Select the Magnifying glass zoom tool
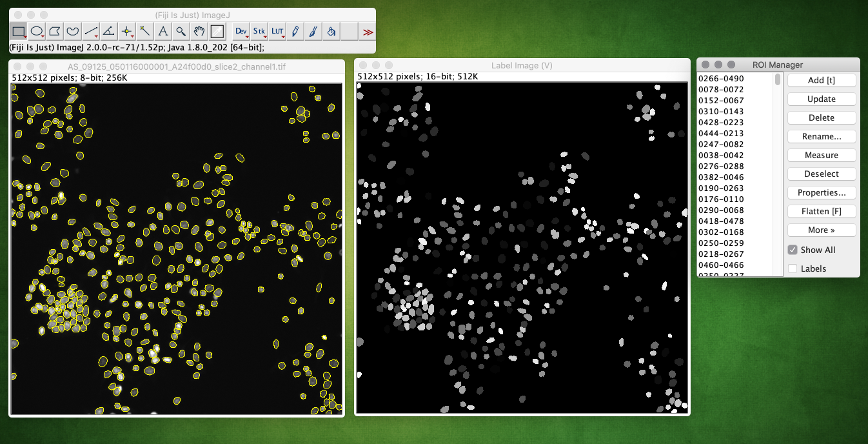Screen dimensions: 868x444 point(182,30)
